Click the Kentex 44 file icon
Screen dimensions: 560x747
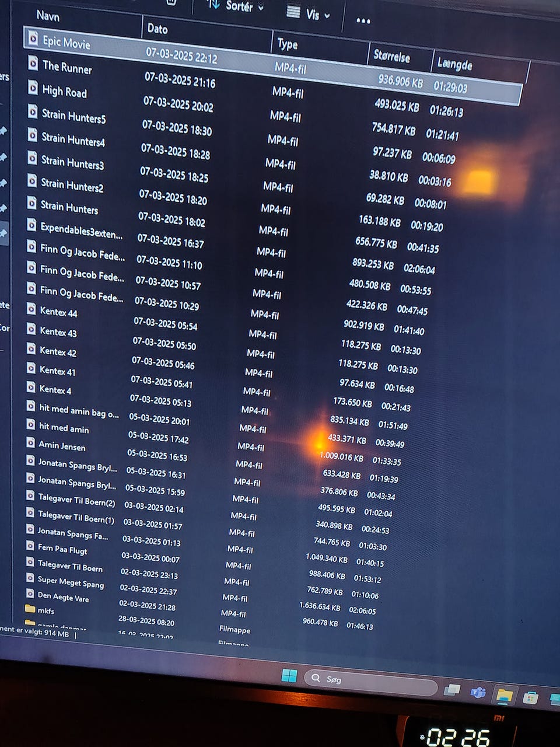click(x=31, y=309)
